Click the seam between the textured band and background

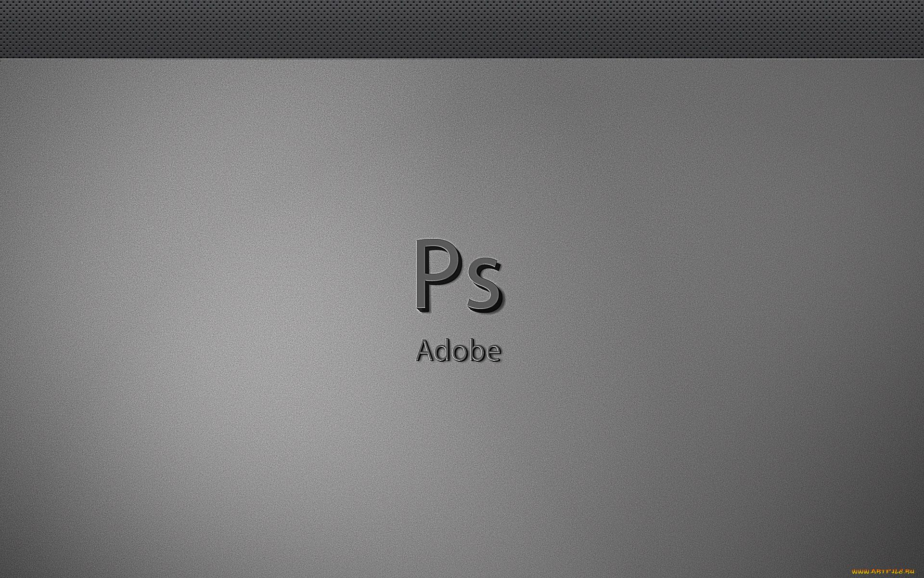[462, 59]
